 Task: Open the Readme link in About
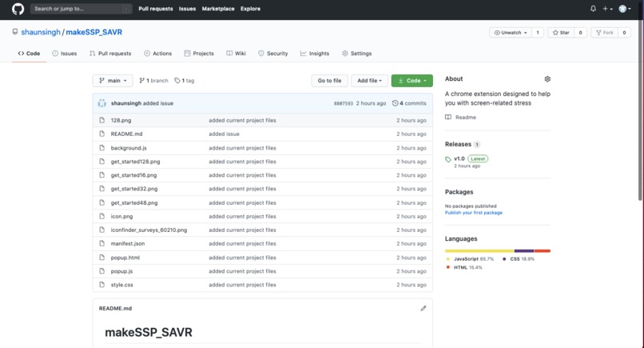(x=466, y=118)
